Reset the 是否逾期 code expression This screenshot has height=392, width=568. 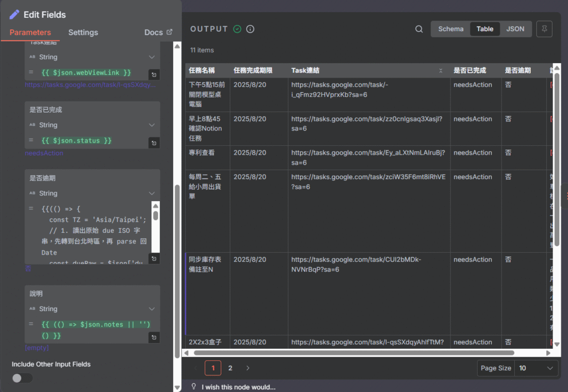point(154,258)
